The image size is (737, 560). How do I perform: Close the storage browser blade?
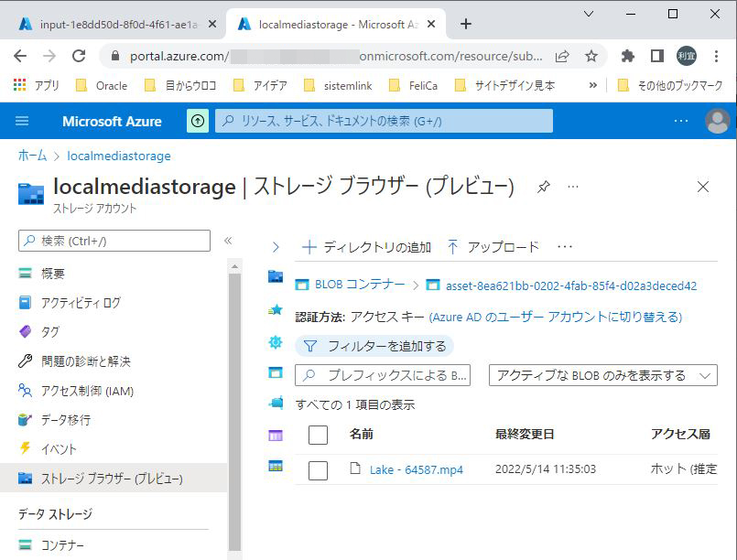703,187
